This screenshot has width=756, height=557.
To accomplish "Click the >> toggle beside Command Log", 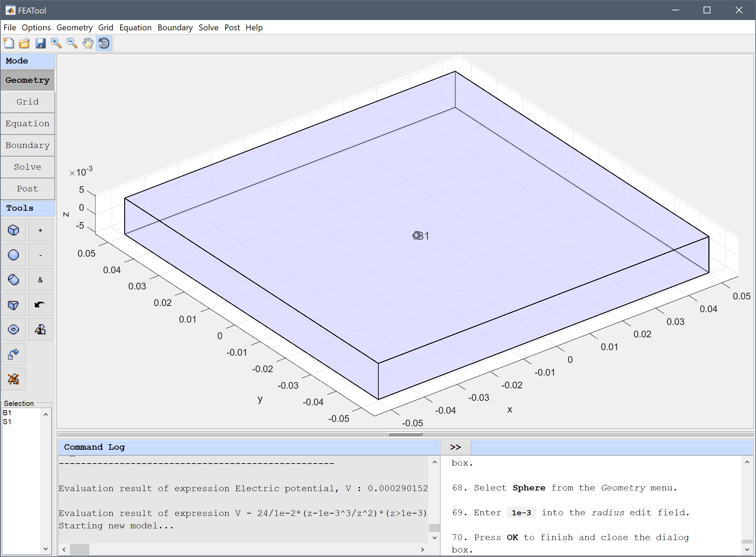I will (x=455, y=447).
